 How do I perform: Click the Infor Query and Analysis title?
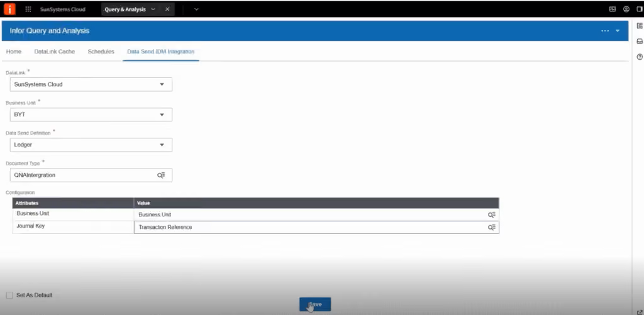pos(49,31)
